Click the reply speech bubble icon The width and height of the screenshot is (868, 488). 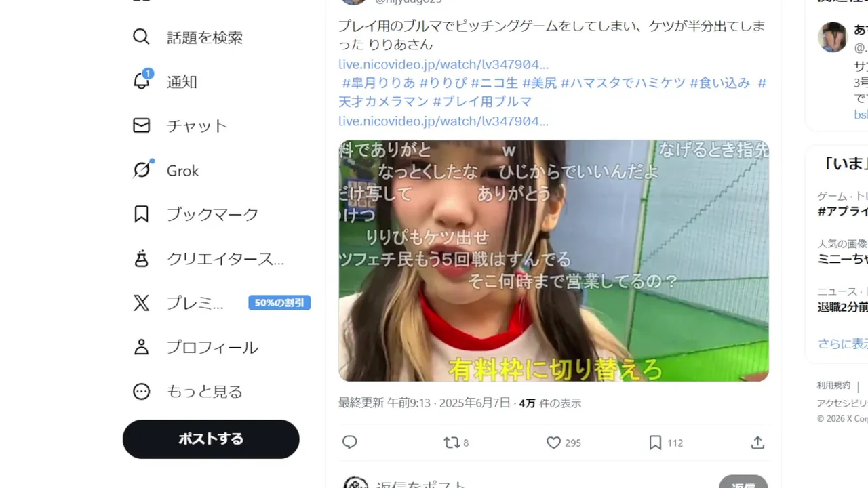click(x=350, y=443)
